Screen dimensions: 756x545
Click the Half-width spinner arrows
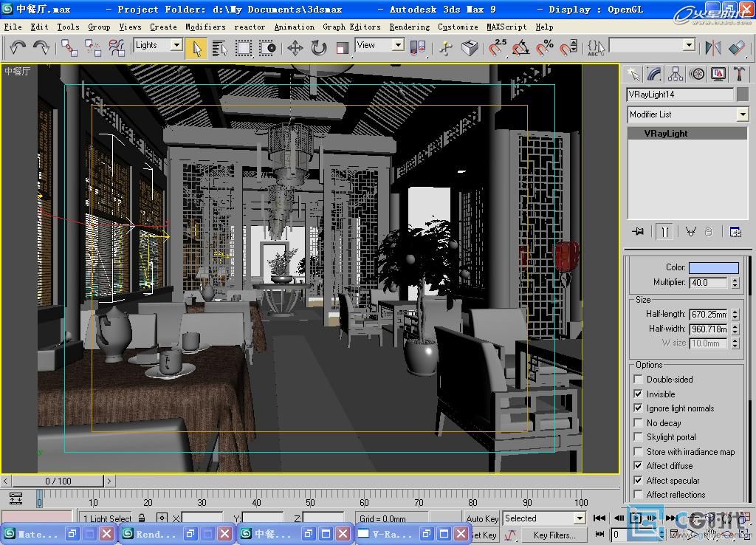(x=735, y=329)
